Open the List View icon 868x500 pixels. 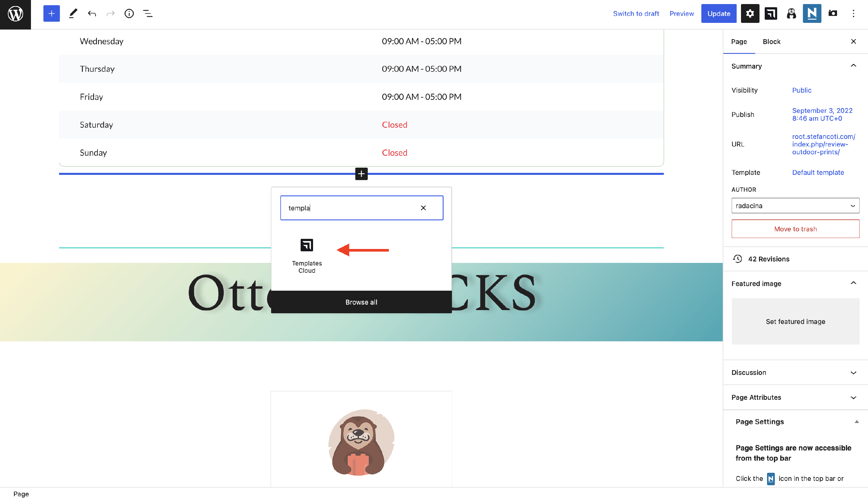(148, 14)
